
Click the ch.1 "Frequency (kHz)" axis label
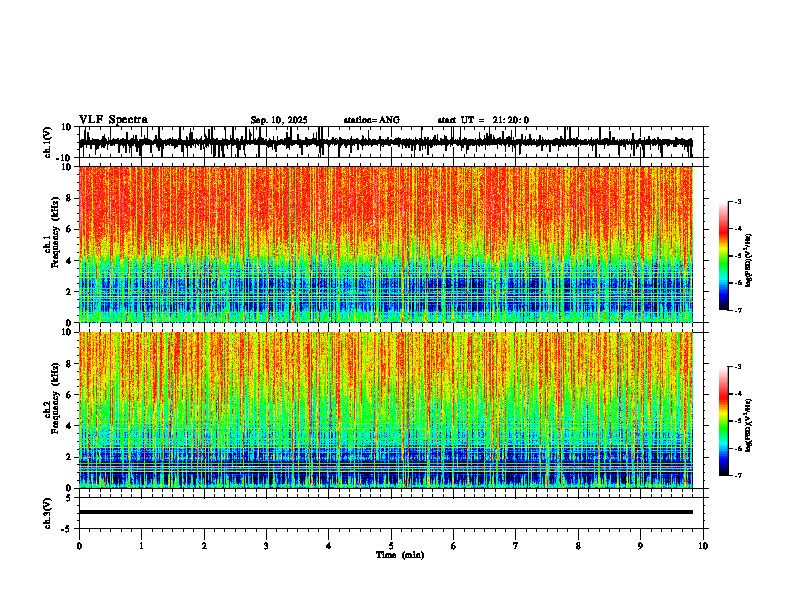click(x=55, y=233)
